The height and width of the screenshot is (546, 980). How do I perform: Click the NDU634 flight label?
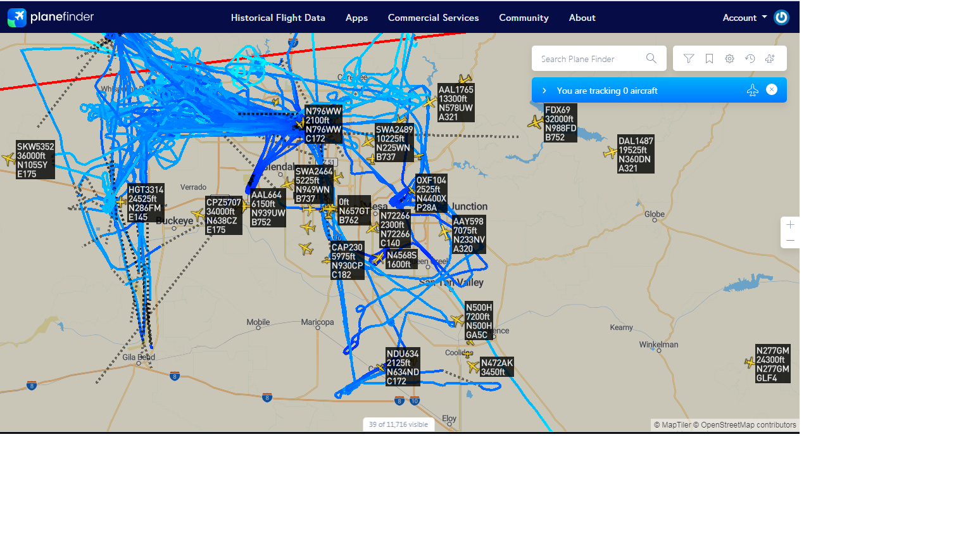[x=403, y=367]
